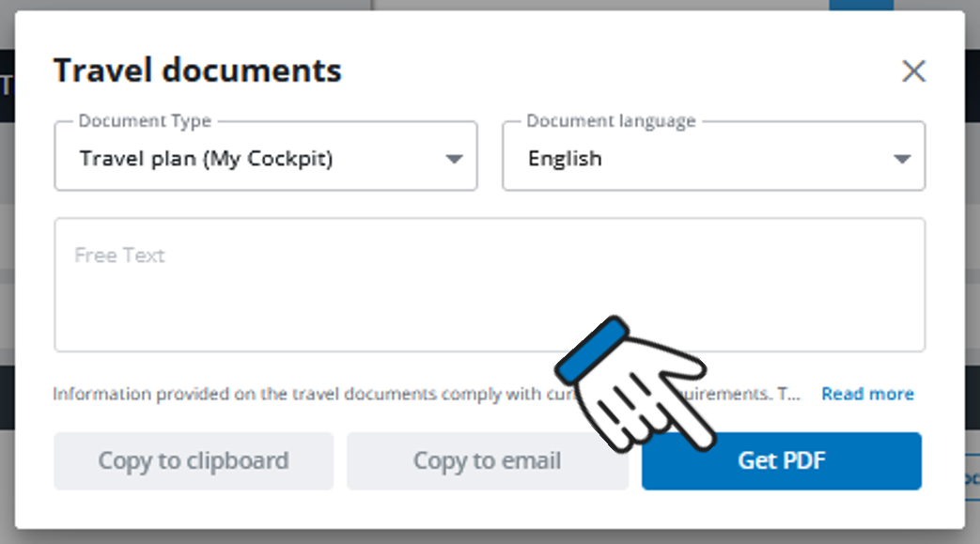Click the Document language caret arrow
The image size is (980, 544).
(x=902, y=159)
